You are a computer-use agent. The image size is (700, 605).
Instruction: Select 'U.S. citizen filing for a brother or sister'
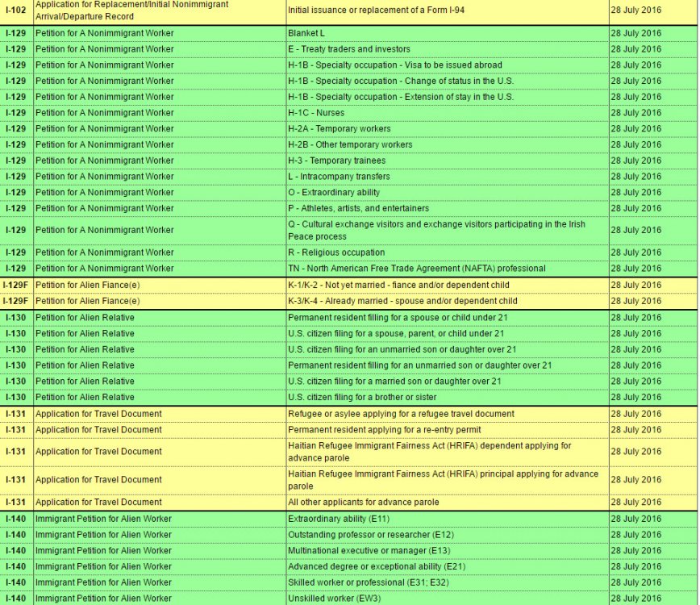(448, 398)
